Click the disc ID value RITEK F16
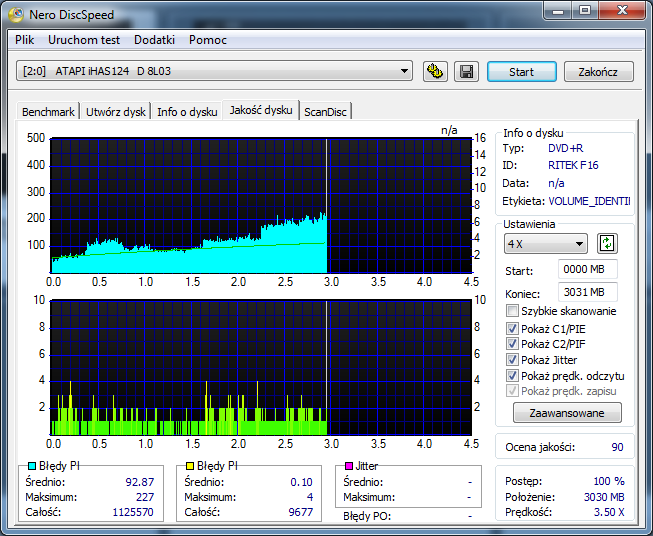Image resolution: width=653 pixels, height=536 pixels. tap(573, 165)
